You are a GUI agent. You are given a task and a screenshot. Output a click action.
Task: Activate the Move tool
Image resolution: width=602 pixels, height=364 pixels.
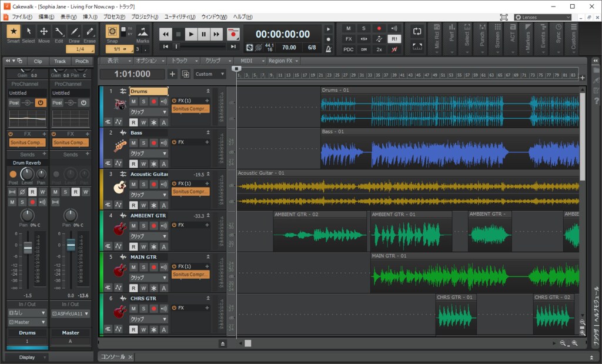tap(44, 32)
